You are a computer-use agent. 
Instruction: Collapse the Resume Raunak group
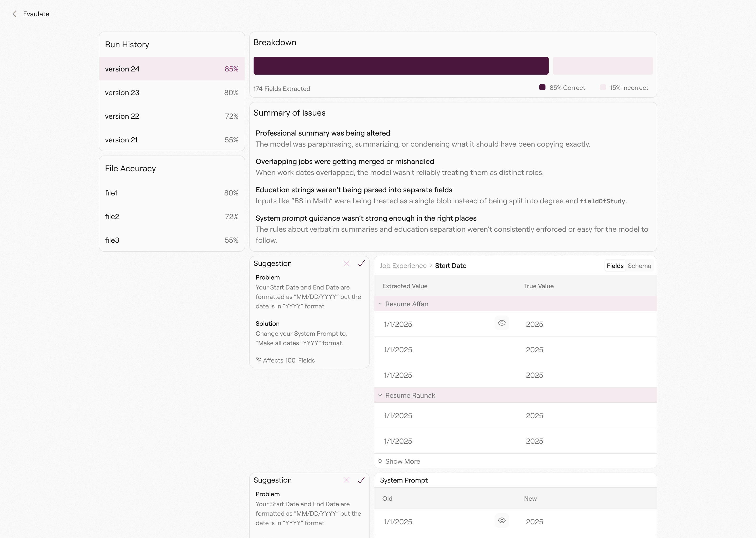tap(380, 395)
